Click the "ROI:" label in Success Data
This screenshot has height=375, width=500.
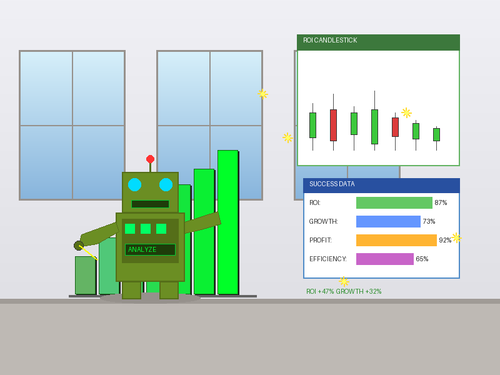point(315,203)
